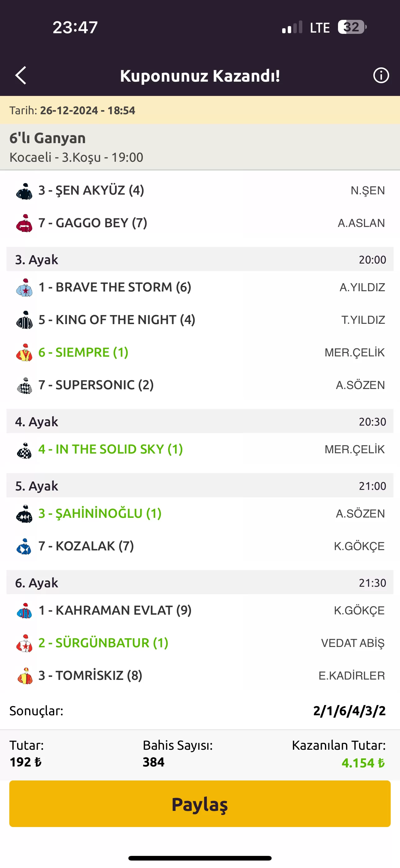
Task: Tap ŞEN AKYÜZ jockey silk icon
Action: (x=24, y=191)
